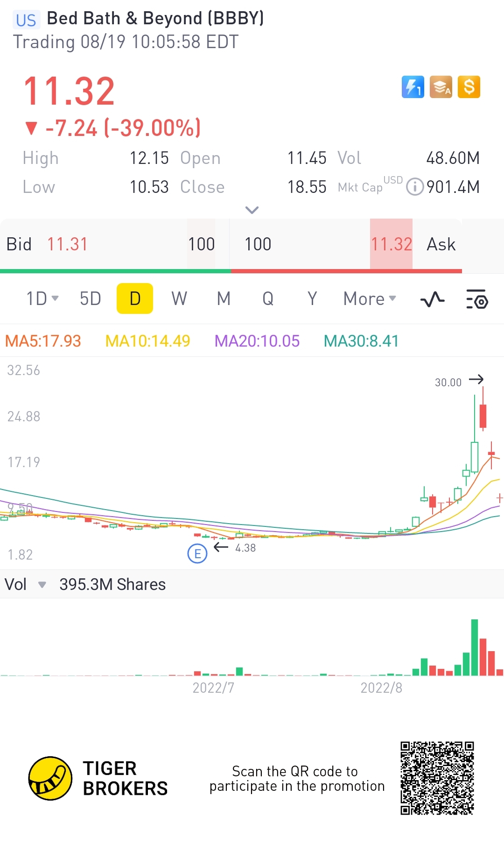This screenshot has height=859, width=504.
Task: Tap the highlighted ask price 11.32
Action: click(392, 244)
